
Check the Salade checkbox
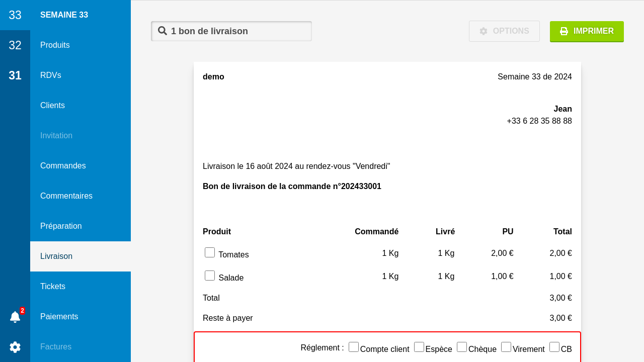210,276
